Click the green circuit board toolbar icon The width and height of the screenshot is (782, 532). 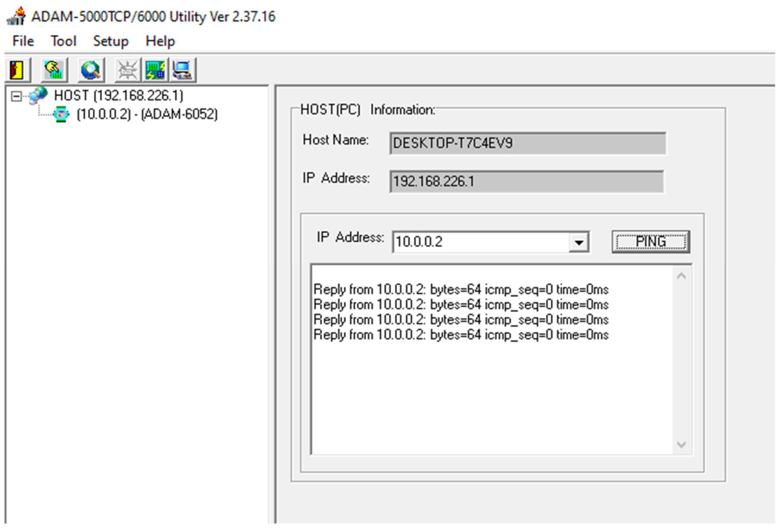[x=155, y=70]
